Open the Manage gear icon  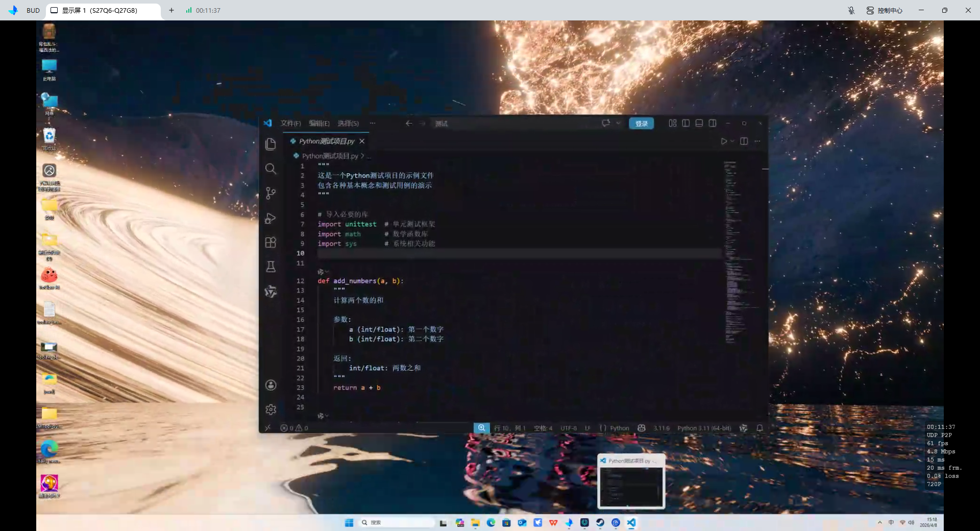coord(271,409)
